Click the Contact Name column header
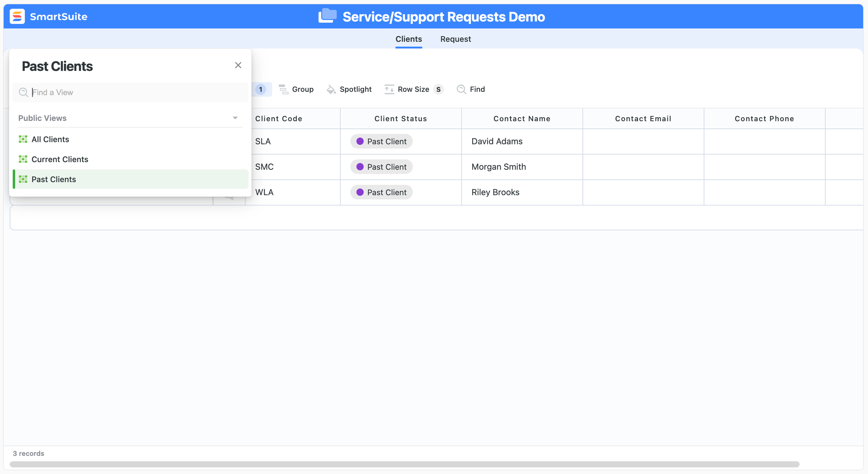 [x=522, y=119]
